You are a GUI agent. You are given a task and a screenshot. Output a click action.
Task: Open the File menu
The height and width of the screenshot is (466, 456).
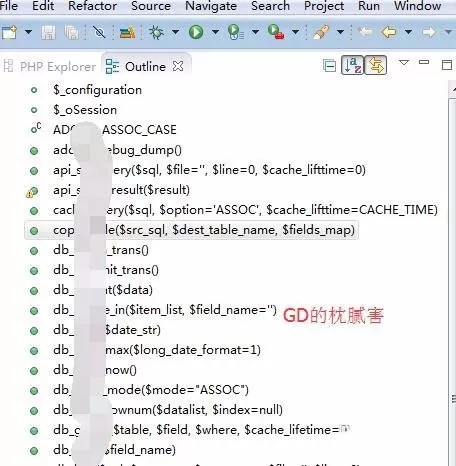[x=9, y=6]
